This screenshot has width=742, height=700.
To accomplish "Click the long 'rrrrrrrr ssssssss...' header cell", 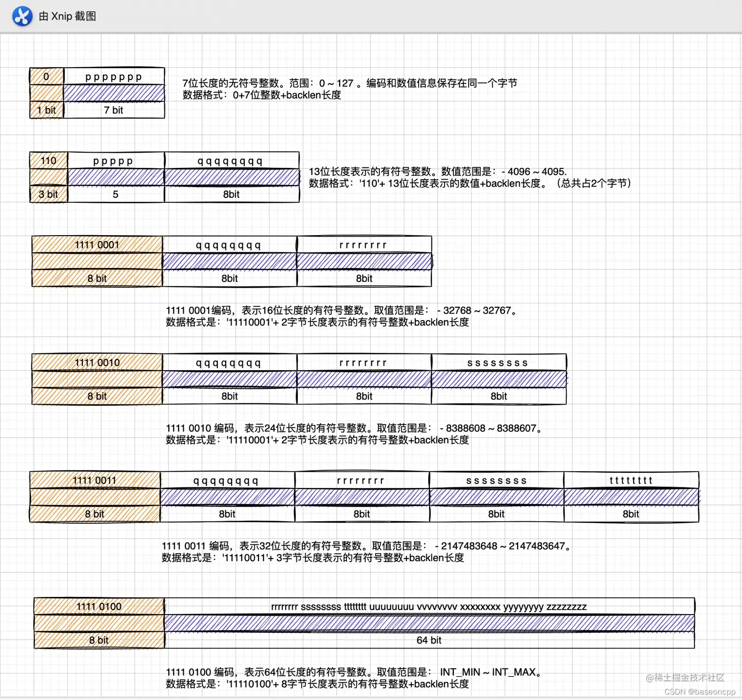I will point(429,607).
